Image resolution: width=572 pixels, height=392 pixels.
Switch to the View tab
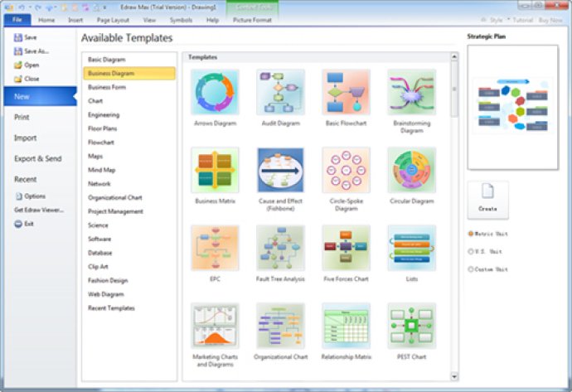pos(149,20)
